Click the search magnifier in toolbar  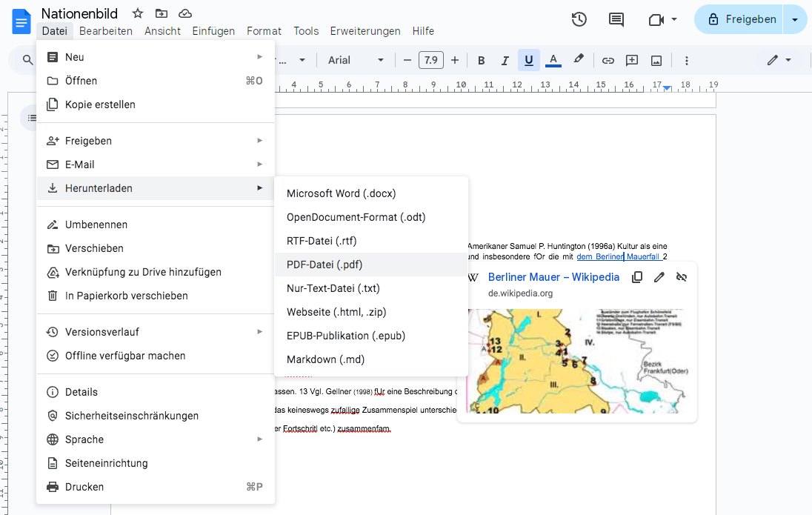click(x=28, y=60)
